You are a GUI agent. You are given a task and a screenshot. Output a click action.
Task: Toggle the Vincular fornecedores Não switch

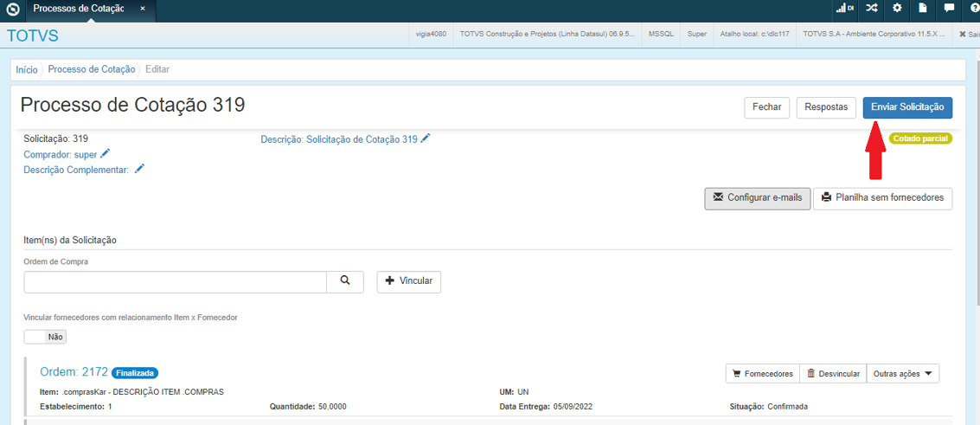pos(45,337)
